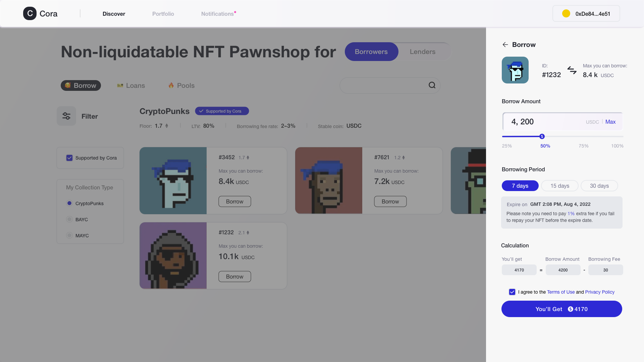The height and width of the screenshot is (362, 644).
Task: Click the partially visible top-hat punk card
Action: tap(469, 181)
